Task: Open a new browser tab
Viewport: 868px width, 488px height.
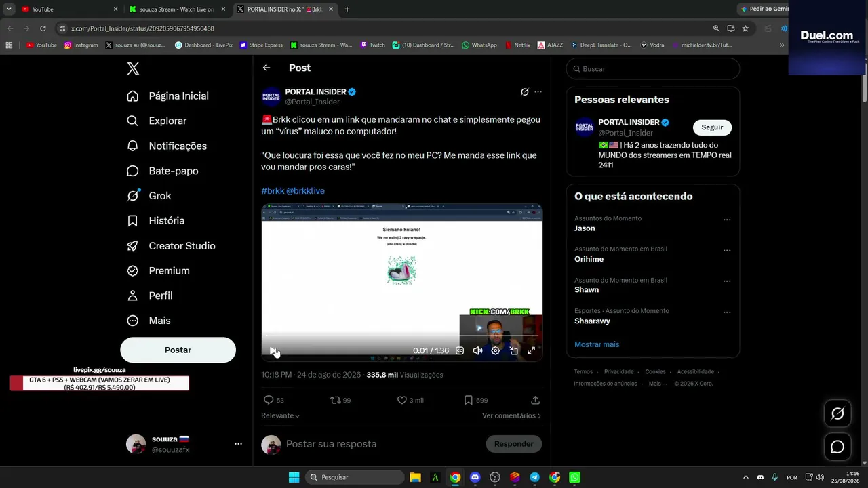Action: click(x=347, y=9)
